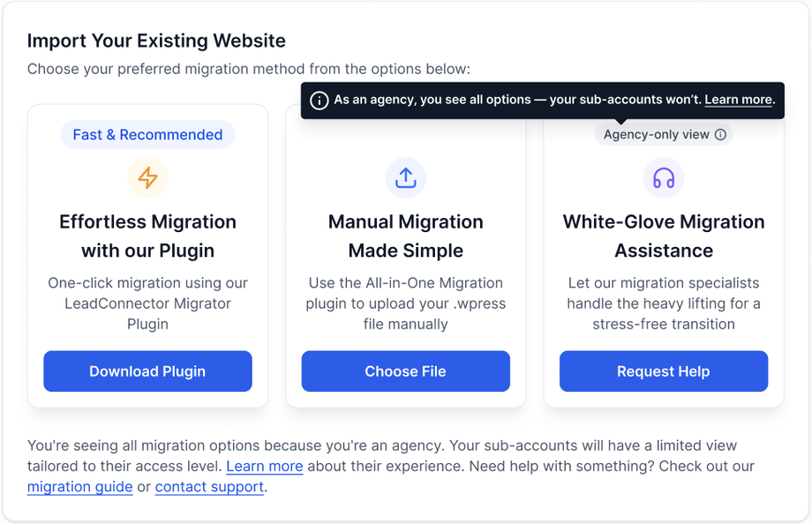Click the .wpress file upload description text
The image size is (812, 524).
[x=405, y=303]
